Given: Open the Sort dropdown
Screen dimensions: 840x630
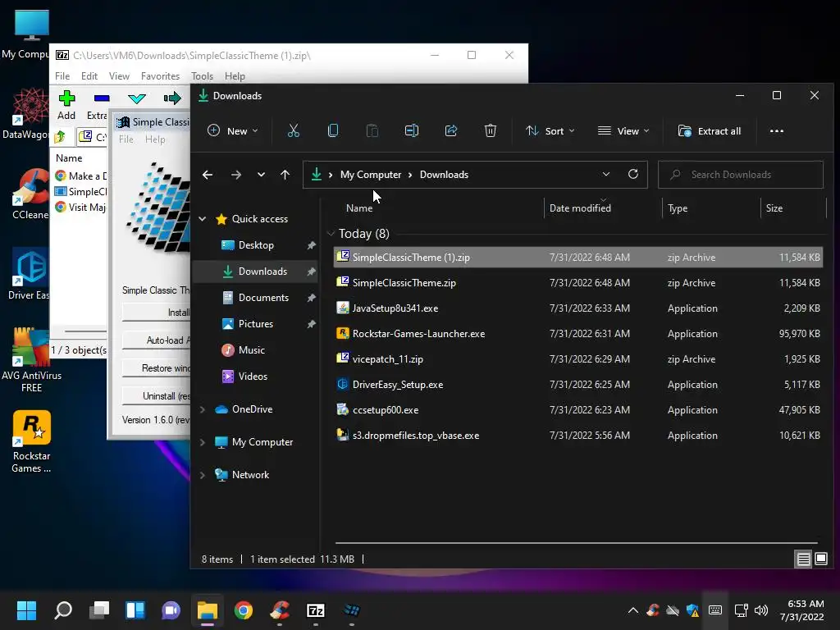Looking at the screenshot, I should pyautogui.click(x=550, y=130).
